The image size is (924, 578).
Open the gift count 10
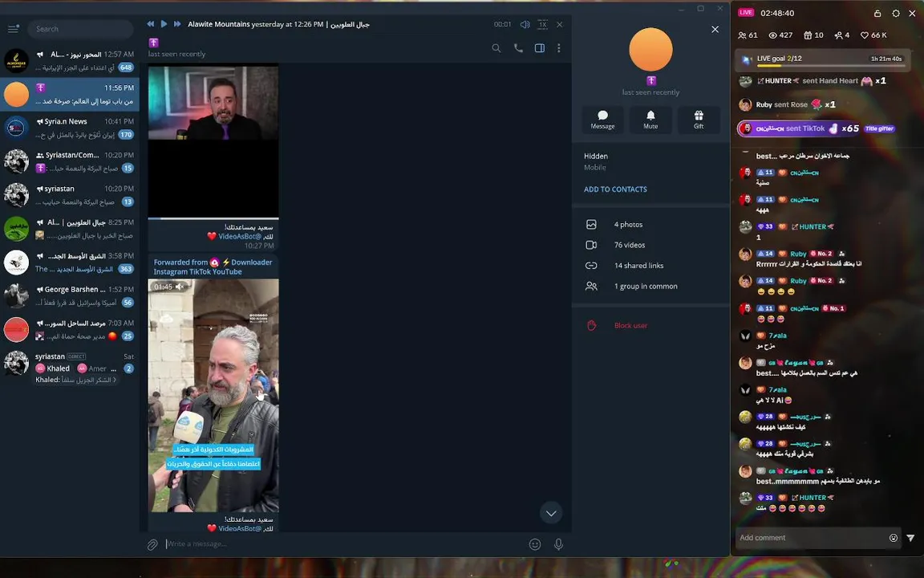(x=814, y=35)
